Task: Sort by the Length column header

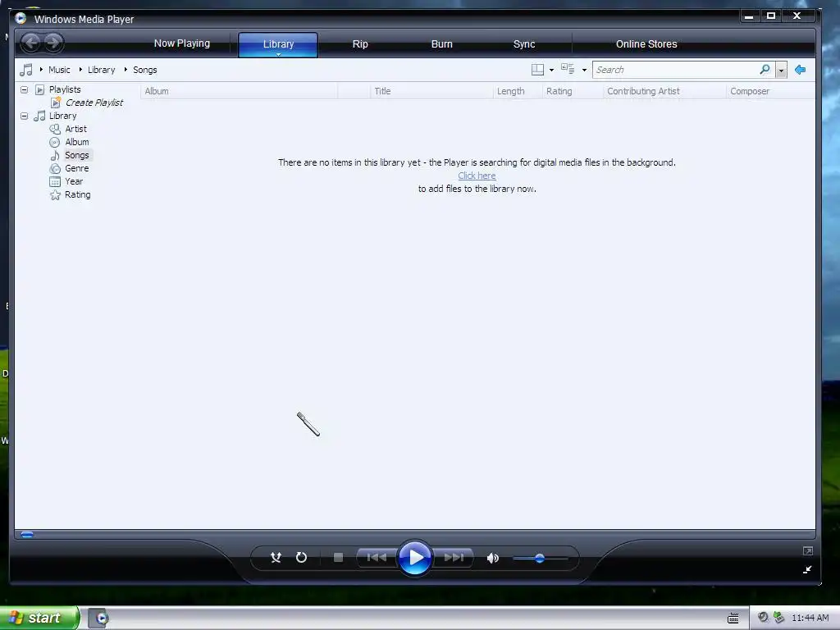Action: pyautogui.click(x=518, y=91)
